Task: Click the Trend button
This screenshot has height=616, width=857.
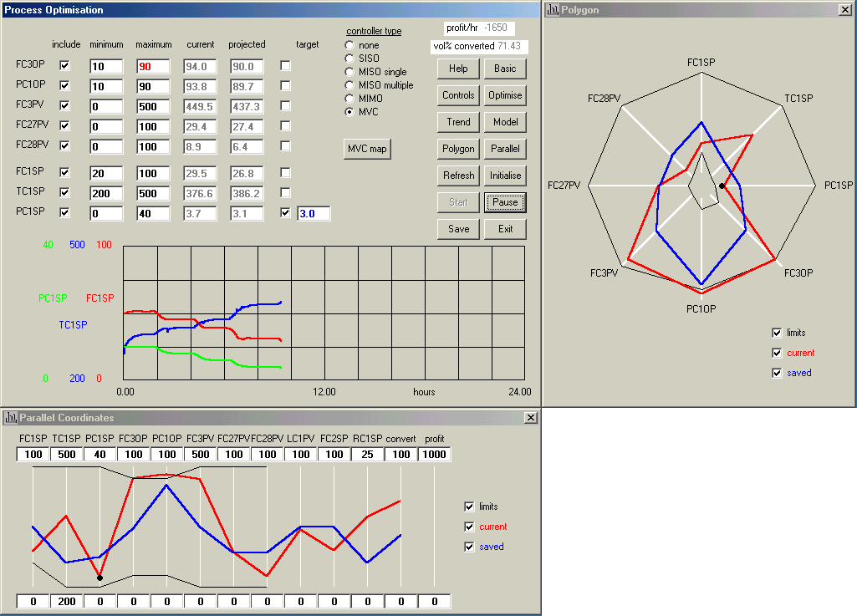Action: pyautogui.click(x=458, y=122)
